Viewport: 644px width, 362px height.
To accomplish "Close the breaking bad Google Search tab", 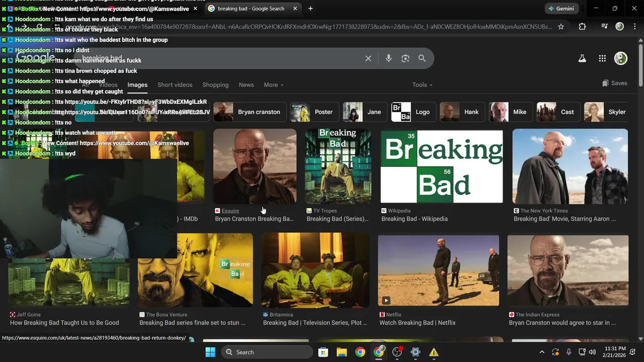I will [295, 9].
